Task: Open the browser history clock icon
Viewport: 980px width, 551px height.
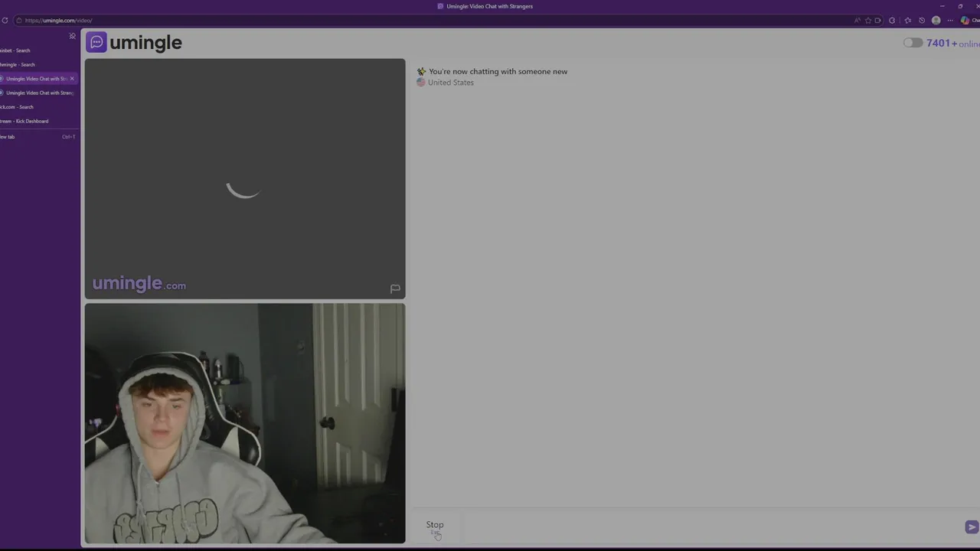Action: pos(922,21)
